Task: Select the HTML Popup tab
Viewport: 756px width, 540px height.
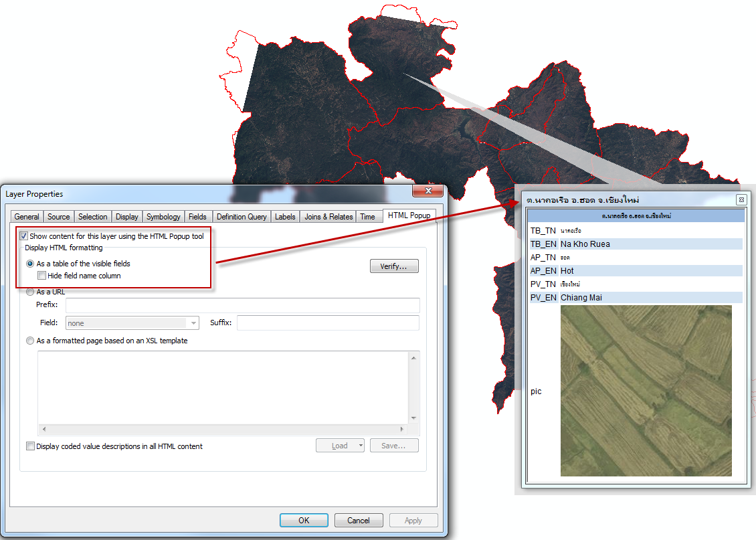Action: [409, 215]
